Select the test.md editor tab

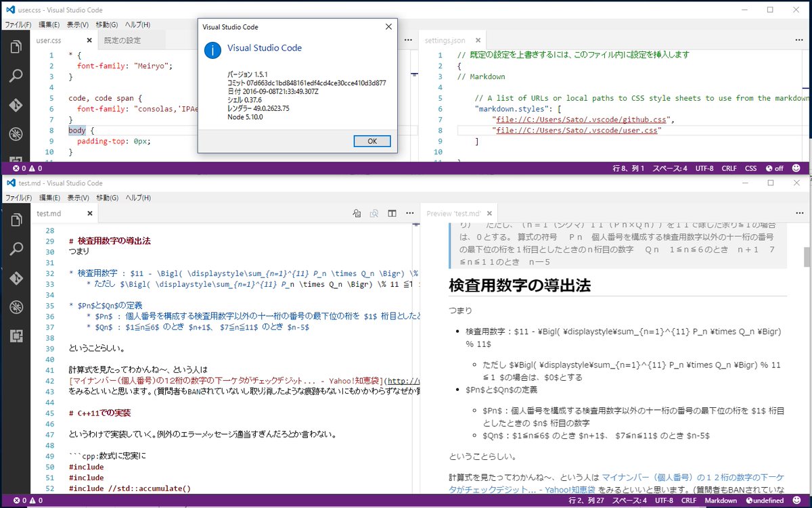pyautogui.click(x=63, y=214)
